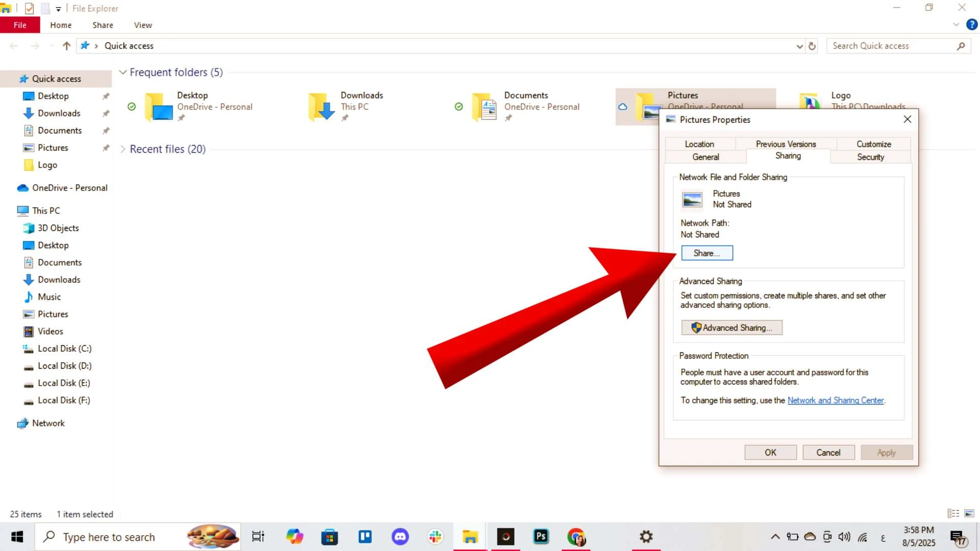Image resolution: width=980 pixels, height=551 pixels.
Task: Launch Copilot from the taskbar
Action: tap(294, 537)
